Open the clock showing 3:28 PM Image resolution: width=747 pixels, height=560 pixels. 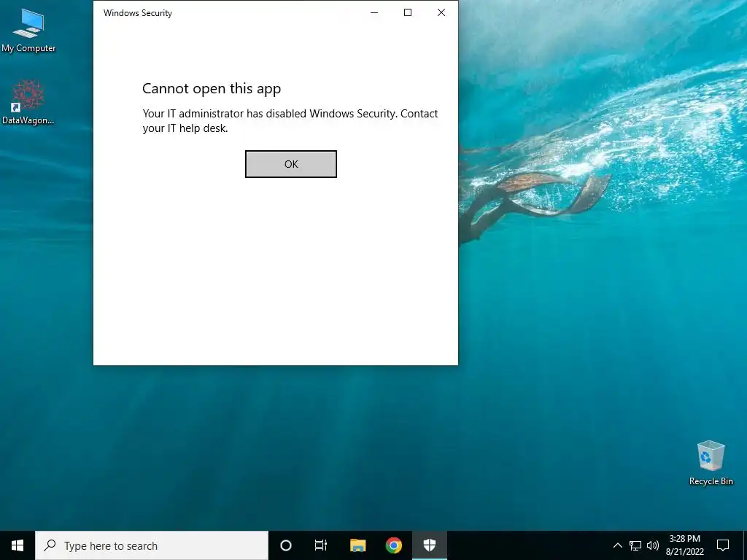[x=684, y=545]
